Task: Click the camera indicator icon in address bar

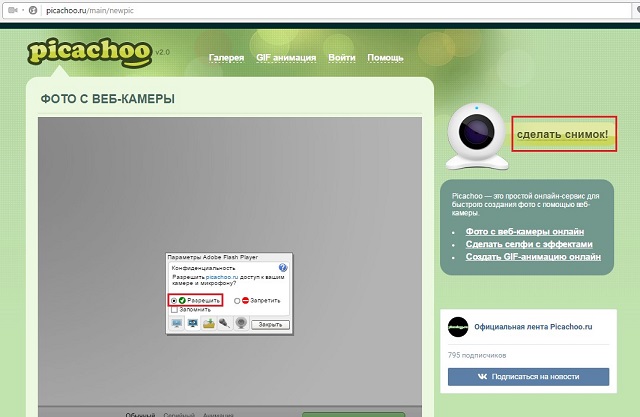Action: coord(13,10)
